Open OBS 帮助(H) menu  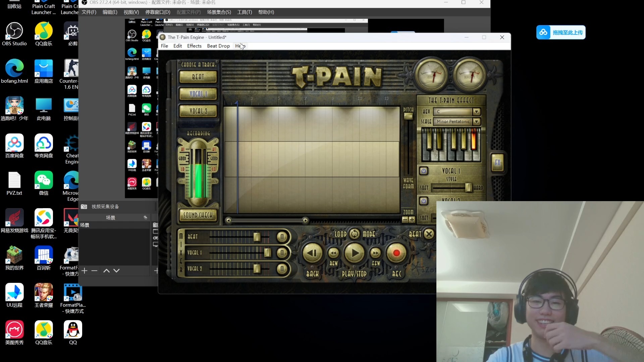(x=266, y=12)
